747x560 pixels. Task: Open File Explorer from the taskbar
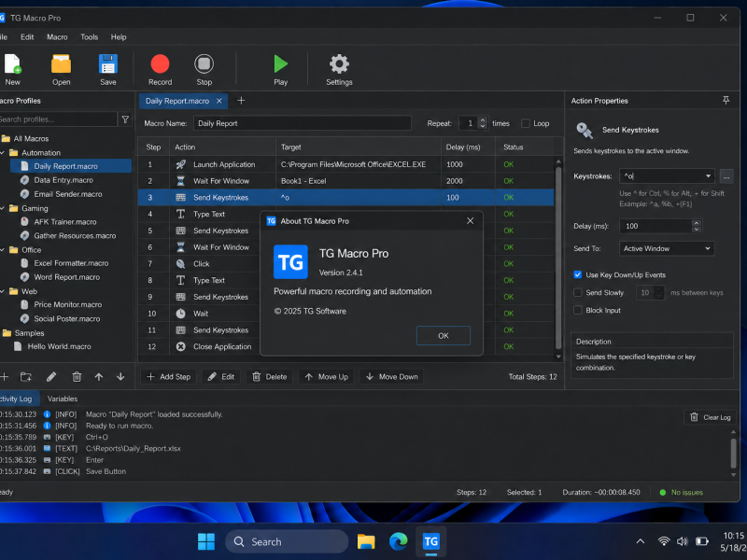[366, 541]
